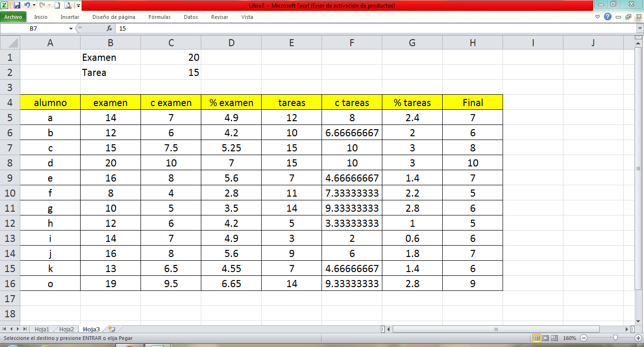Open the Archivo tab
This screenshot has height=347, width=644.
pos(13,17)
